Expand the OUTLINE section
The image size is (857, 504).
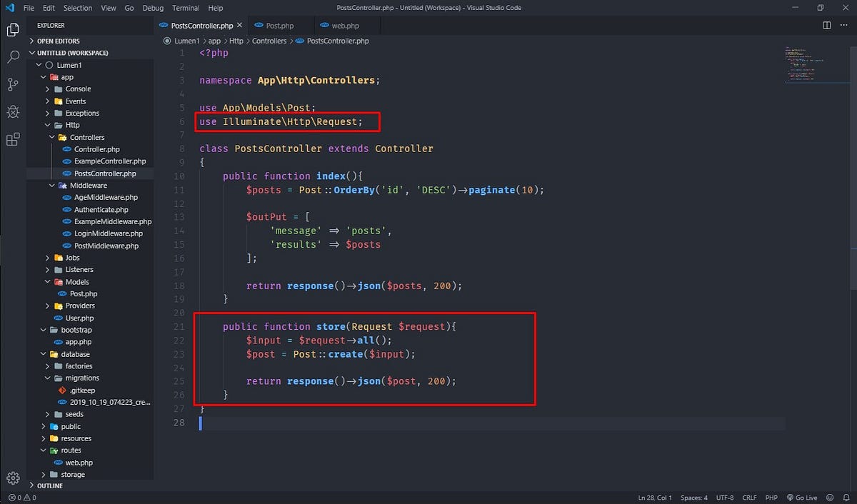[49, 485]
